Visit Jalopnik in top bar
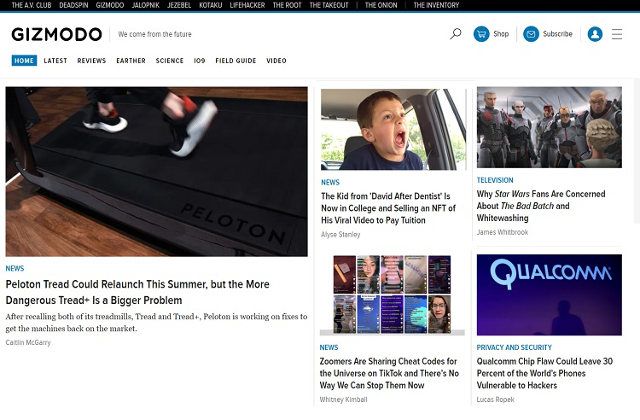This screenshot has height=420, width=640. (x=145, y=5)
